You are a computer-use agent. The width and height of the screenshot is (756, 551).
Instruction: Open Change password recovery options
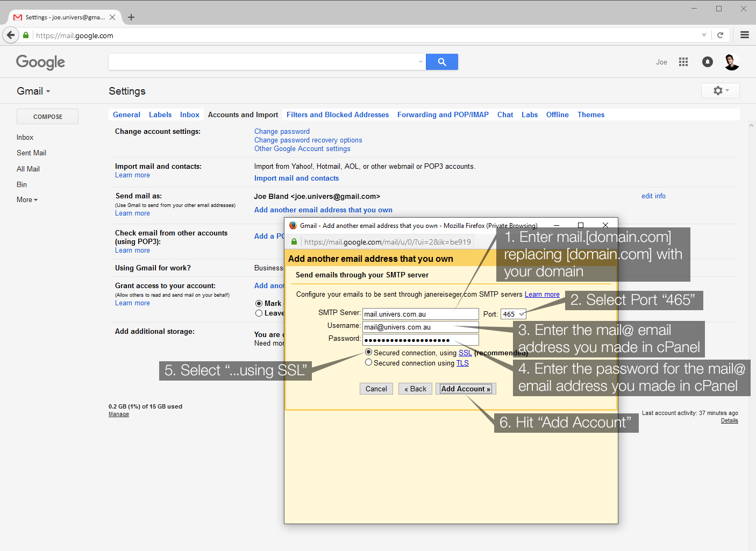point(308,140)
